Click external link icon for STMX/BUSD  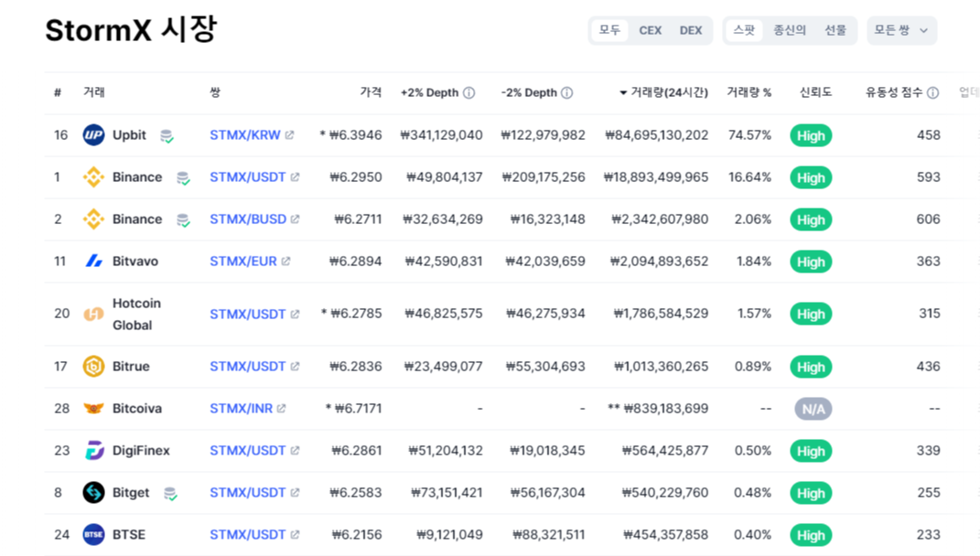coord(295,219)
